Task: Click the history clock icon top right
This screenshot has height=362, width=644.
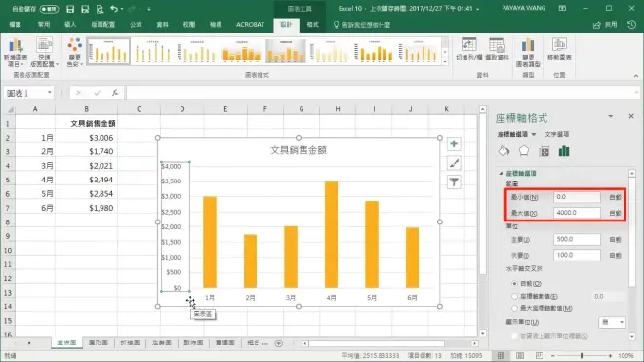Action: (x=631, y=25)
